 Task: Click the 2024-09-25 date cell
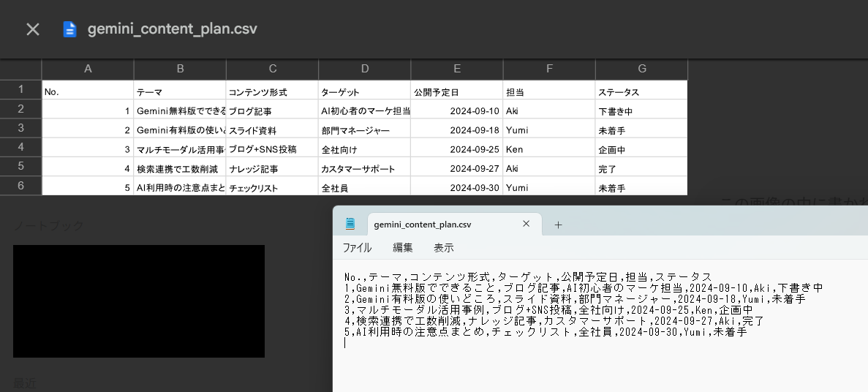pos(457,148)
